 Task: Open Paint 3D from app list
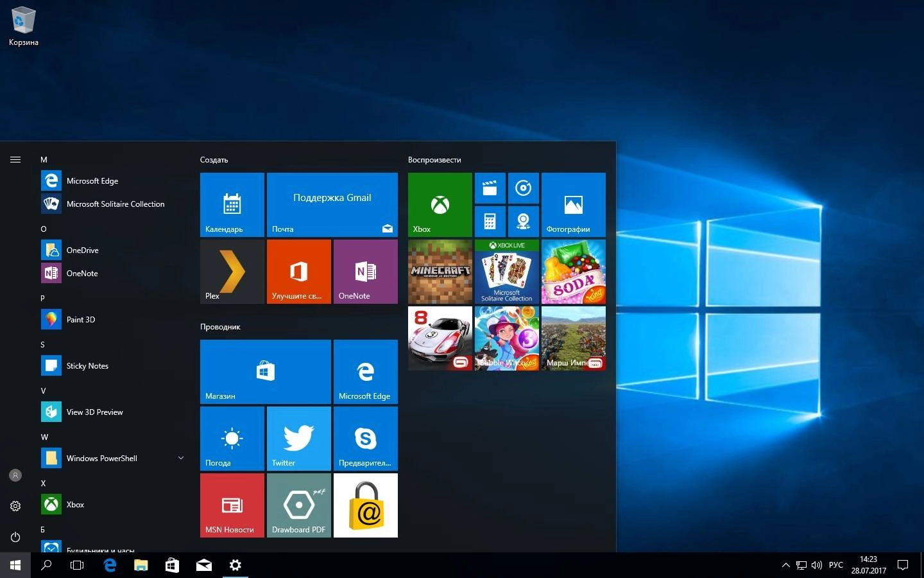point(114,320)
